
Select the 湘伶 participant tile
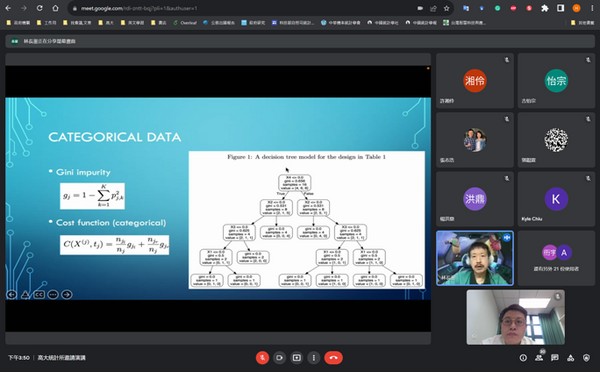(475, 81)
